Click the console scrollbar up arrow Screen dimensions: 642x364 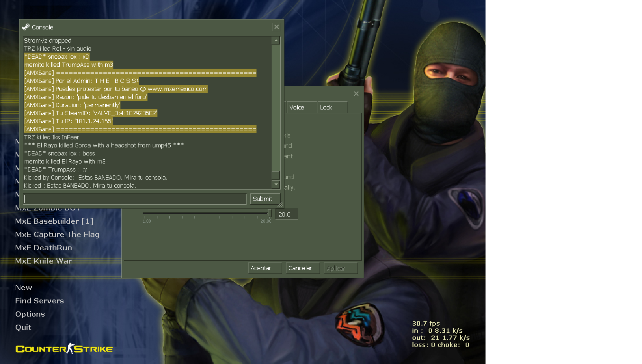[275, 41]
